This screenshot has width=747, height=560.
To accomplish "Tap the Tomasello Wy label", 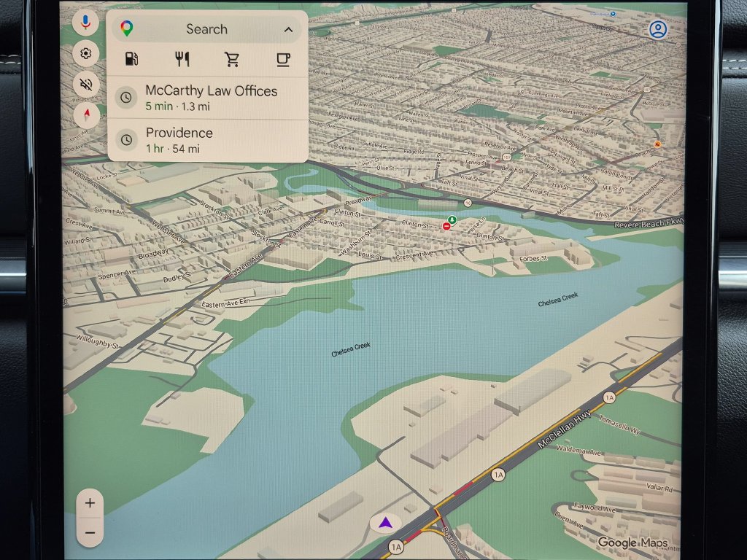I will point(619,425).
